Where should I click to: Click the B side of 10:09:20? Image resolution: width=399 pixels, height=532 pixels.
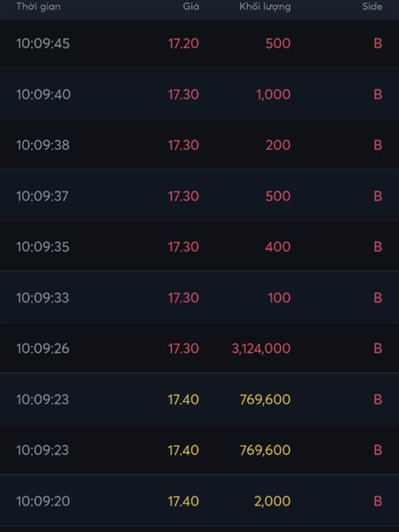pyautogui.click(x=378, y=501)
